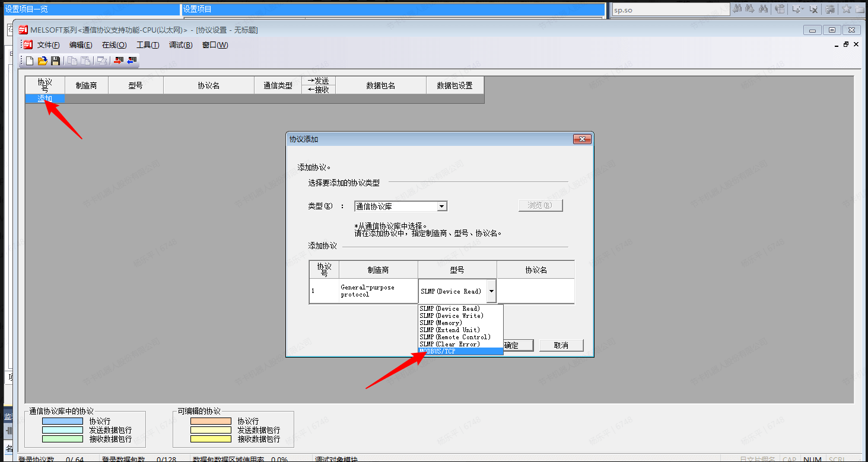Select MODBUS/TCP from the dropdown list
Viewport: 868px width, 462px height.
point(460,351)
